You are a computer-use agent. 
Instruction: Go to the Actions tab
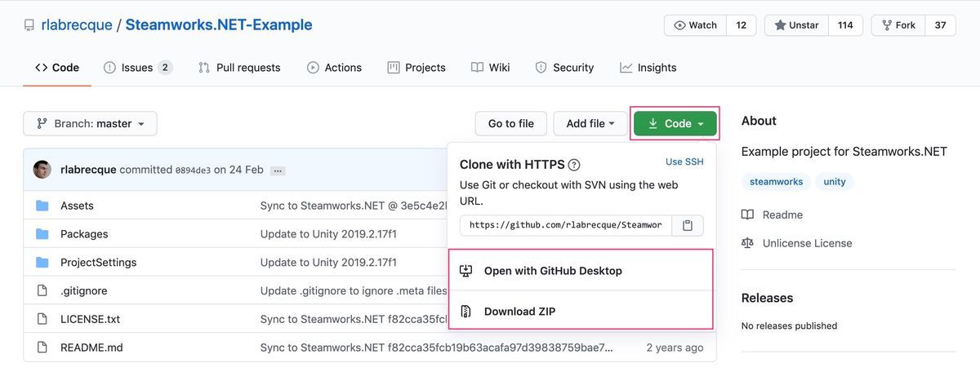pyautogui.click(x=334, y=68)
